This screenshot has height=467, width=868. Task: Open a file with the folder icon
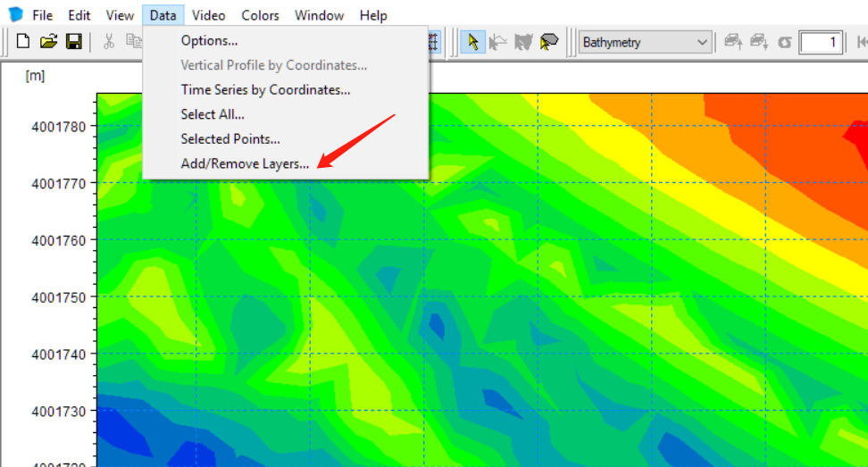tap(49, 41)
